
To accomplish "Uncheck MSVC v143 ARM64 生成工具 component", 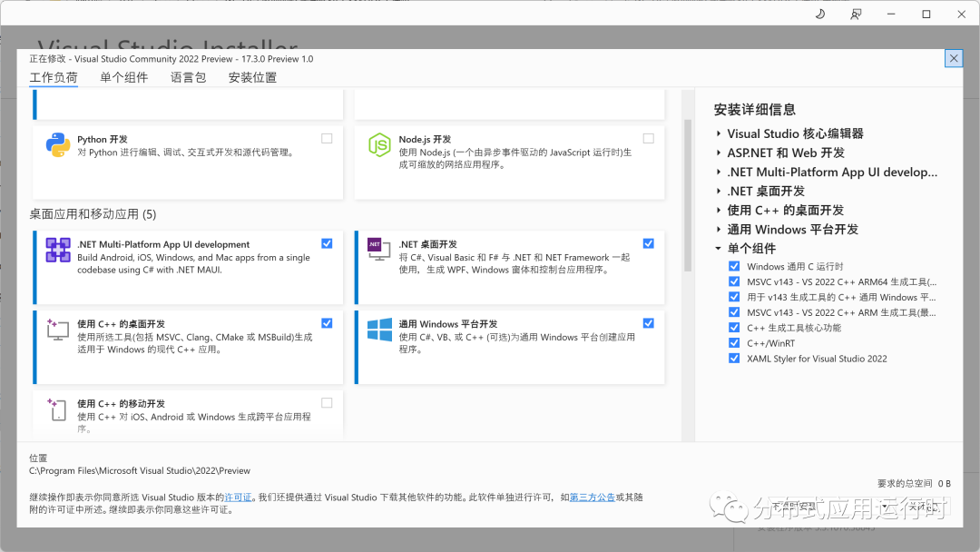I will [734, 281].
